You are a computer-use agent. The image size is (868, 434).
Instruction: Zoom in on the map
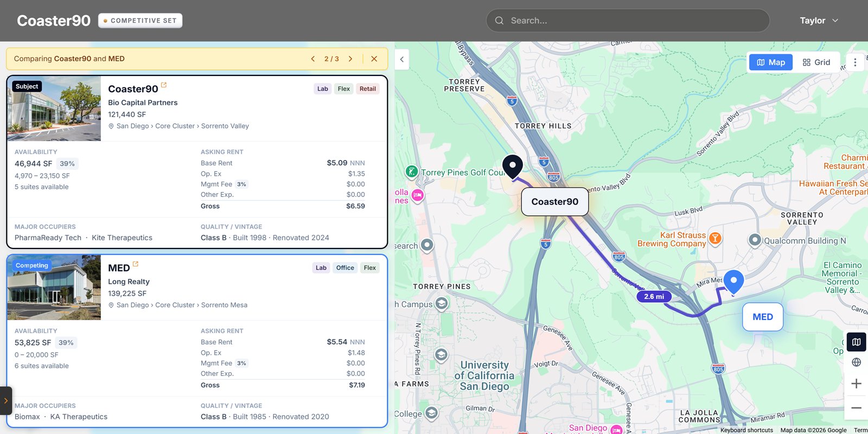857,384
